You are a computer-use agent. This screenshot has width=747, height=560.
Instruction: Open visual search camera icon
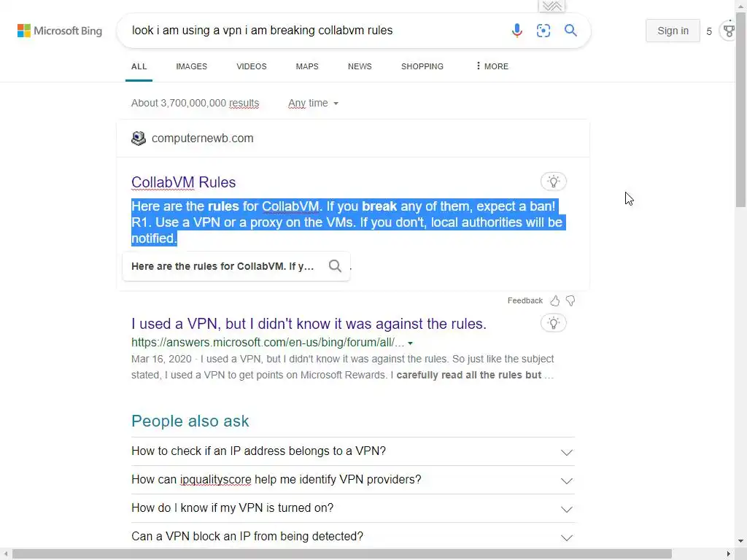tap(543, 31)
